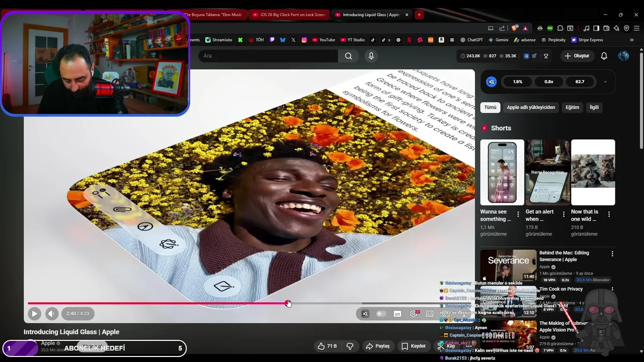Switch to the iOS 26 Big Clock Font tab

click(289, 15)
